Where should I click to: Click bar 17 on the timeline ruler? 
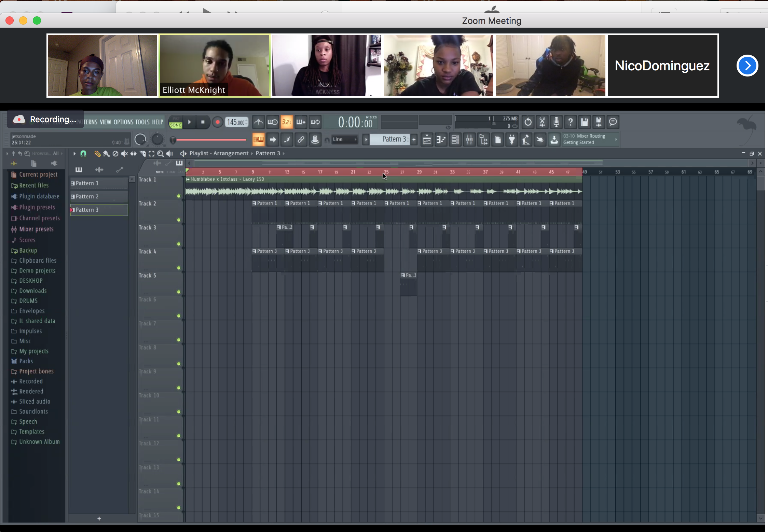click(x=320, y=172)
